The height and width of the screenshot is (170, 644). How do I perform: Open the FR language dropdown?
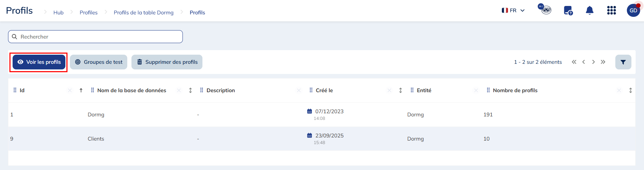click(x=513, y=11)
